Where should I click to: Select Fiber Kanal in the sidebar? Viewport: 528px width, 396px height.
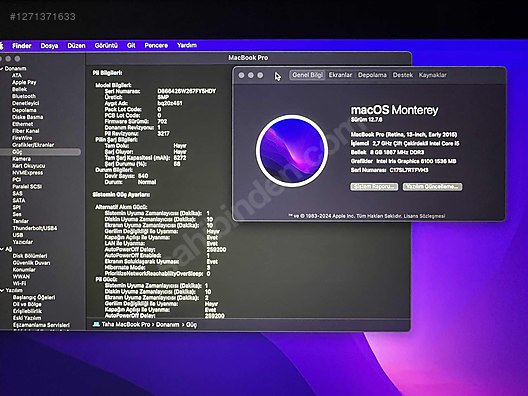click(26, 131)
